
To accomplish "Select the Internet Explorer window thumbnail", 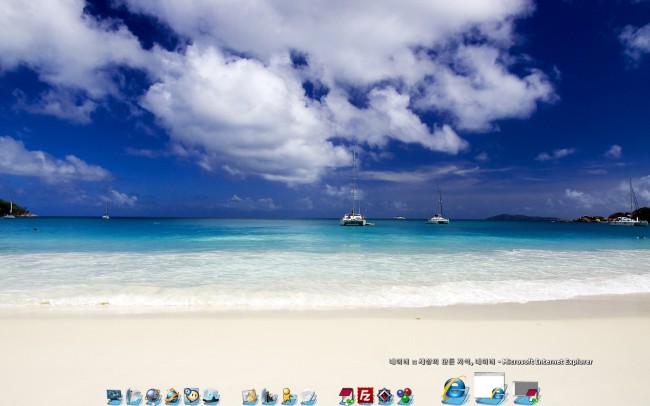I will 490,389.
